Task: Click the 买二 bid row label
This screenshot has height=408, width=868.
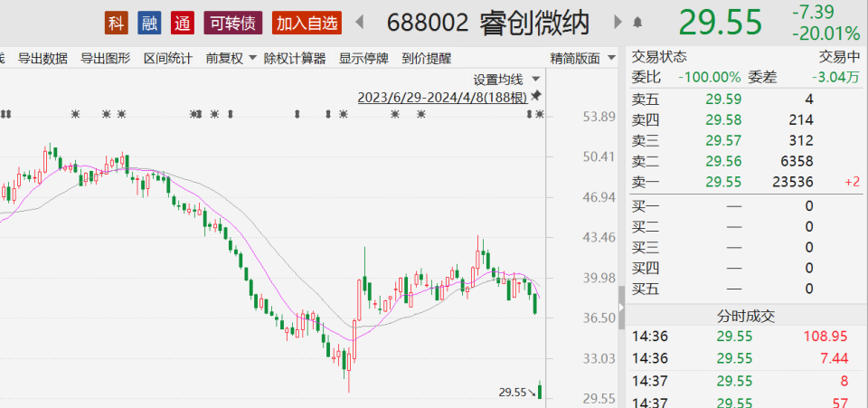Action: click(646, 227)
